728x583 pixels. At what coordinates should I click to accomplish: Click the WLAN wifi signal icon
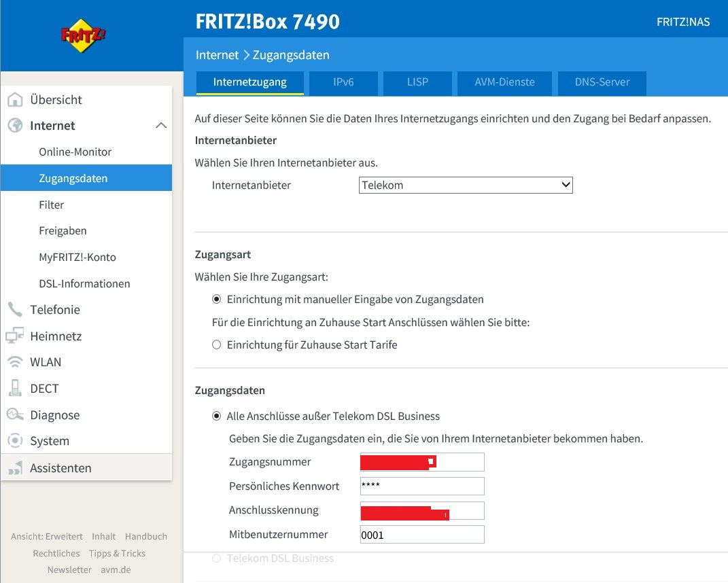[16, 361]
